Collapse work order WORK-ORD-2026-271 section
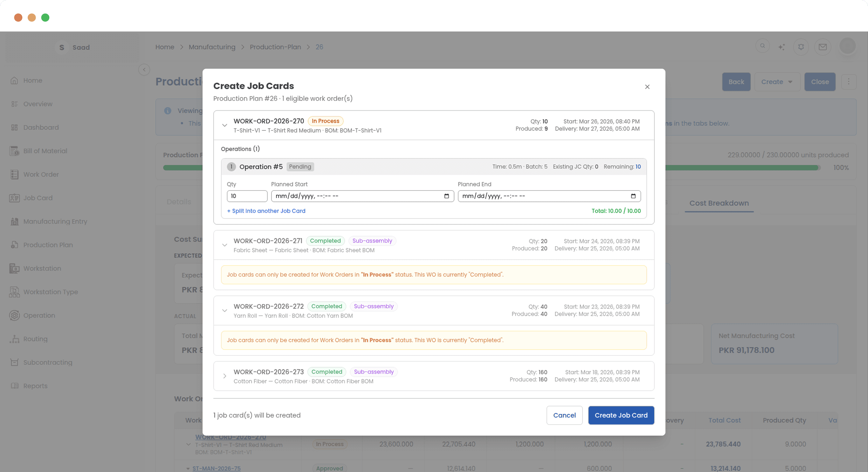Image resolution: width=868 pixels, height=472 pixels. [224, 245]
